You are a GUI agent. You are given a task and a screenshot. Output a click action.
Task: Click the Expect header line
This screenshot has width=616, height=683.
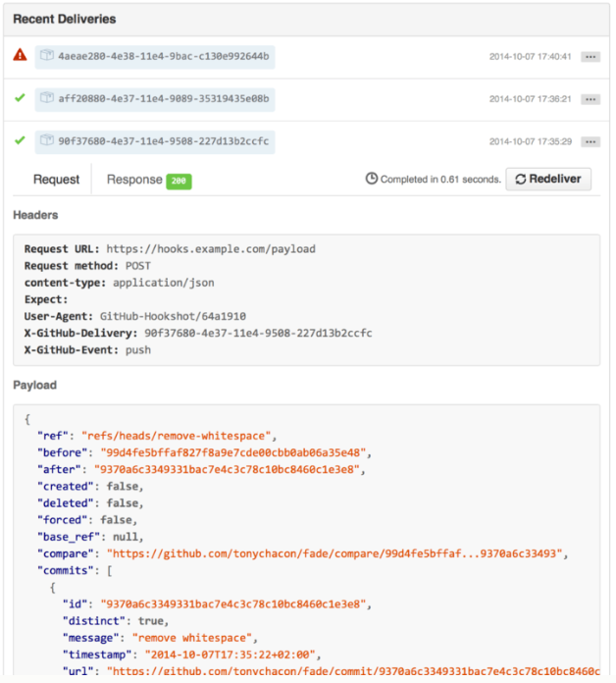click(x=46, y=299)
